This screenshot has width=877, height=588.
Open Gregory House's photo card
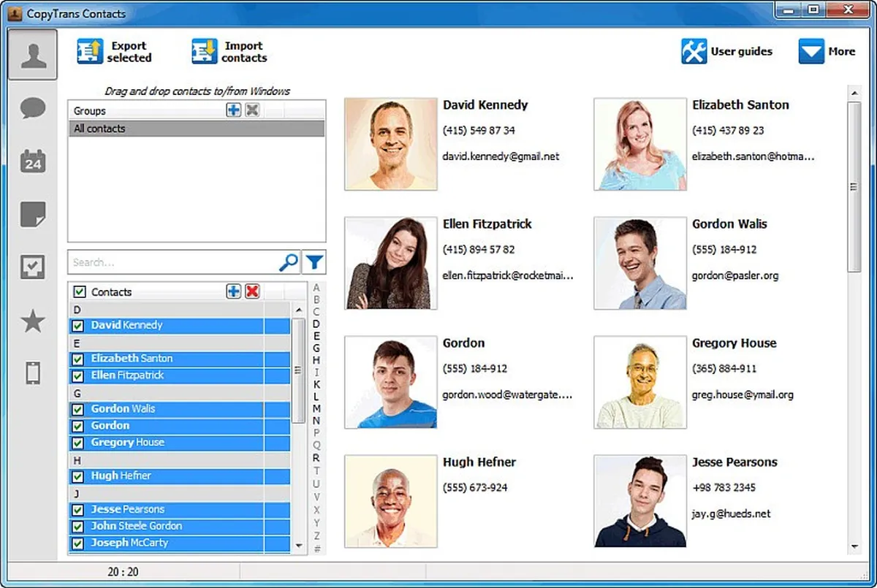640,382
